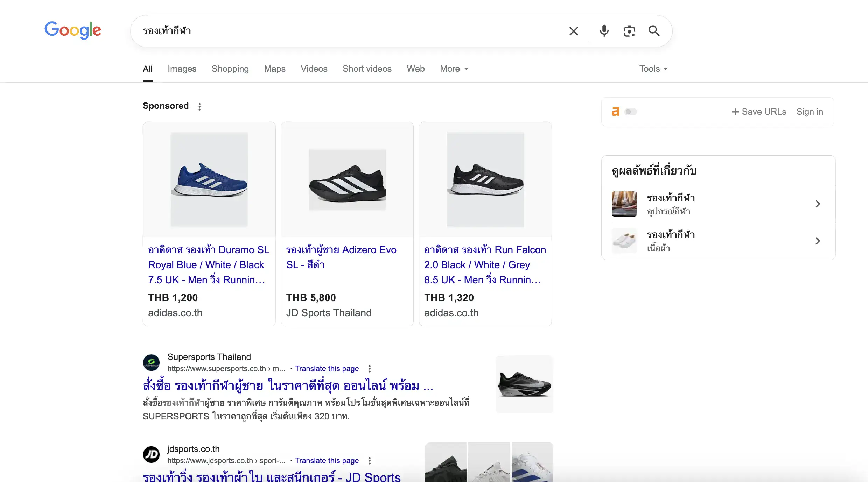Click the search magnifier icon
The width and height of the screenshot is (868, 482).
(654, 31)
